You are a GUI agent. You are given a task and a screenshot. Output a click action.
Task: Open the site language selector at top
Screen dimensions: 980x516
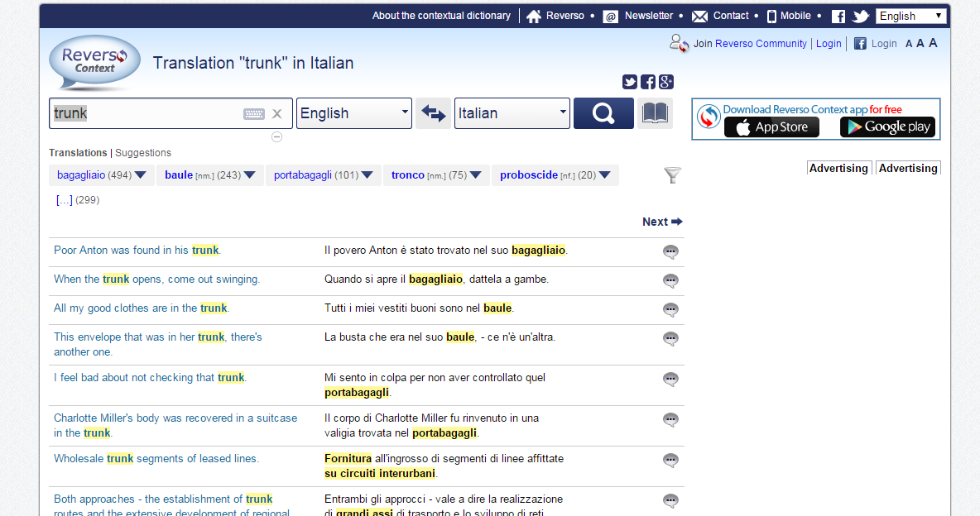click(x=910, y=16)
